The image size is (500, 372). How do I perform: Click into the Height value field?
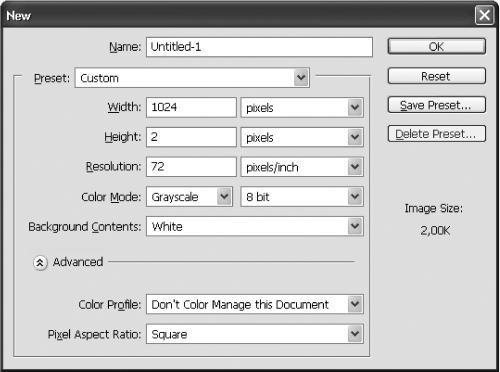tap(191, 137)
